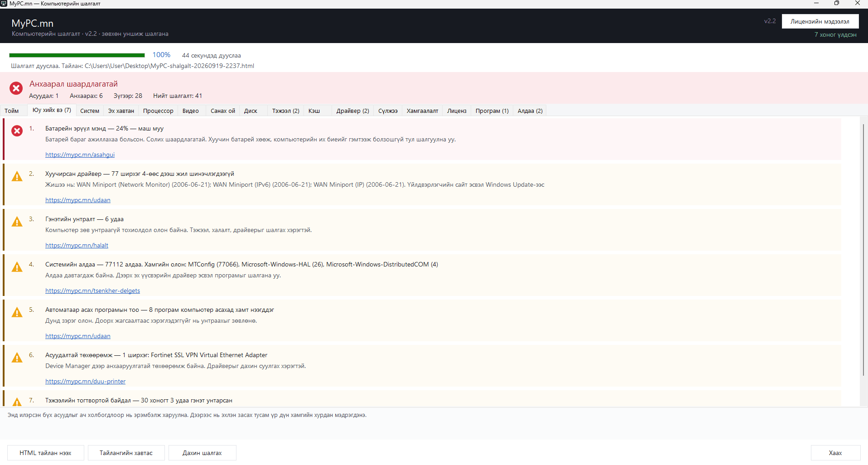
Task: Click 'Нийт шалгалт: 41' total
Action: pos(178,96)
